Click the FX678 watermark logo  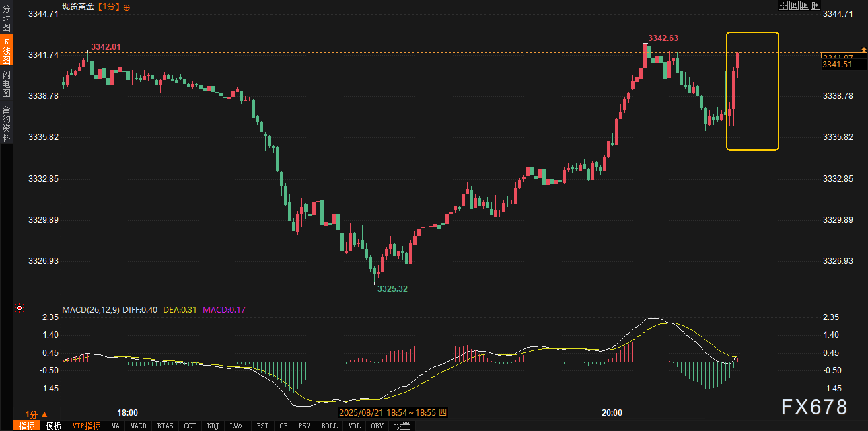(814, 406)
